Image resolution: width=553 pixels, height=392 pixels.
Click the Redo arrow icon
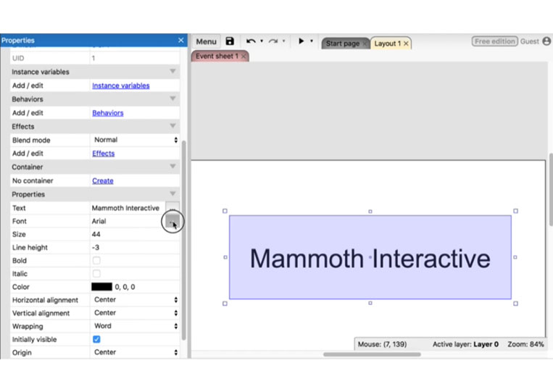(273, 41)
